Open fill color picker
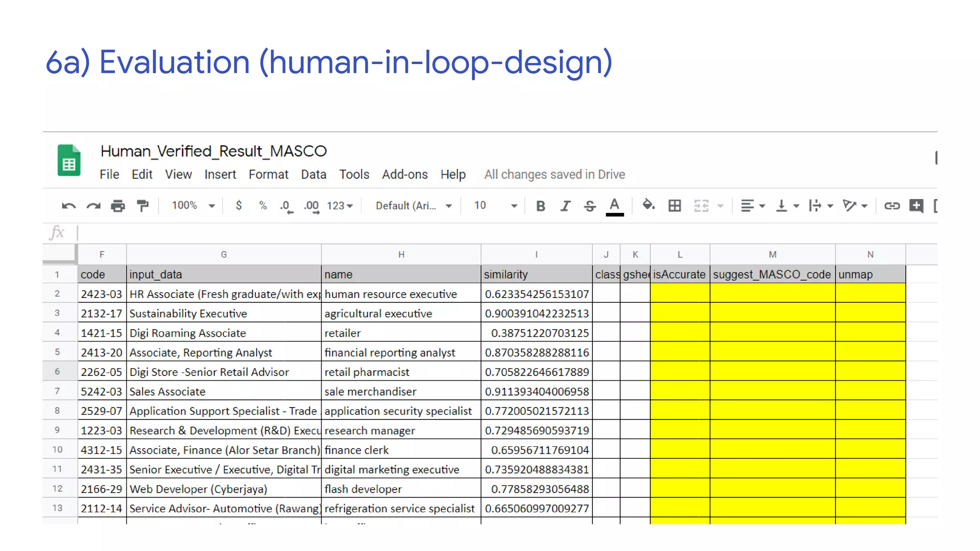The image size is (980, 551). point(648,205)
